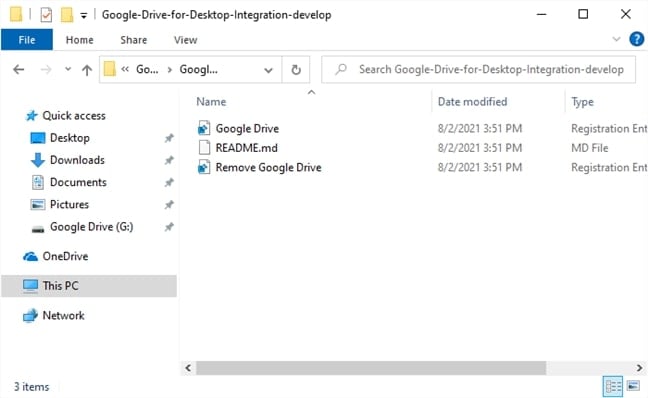Open the File ribbon tab

click(x=27, y=40)
